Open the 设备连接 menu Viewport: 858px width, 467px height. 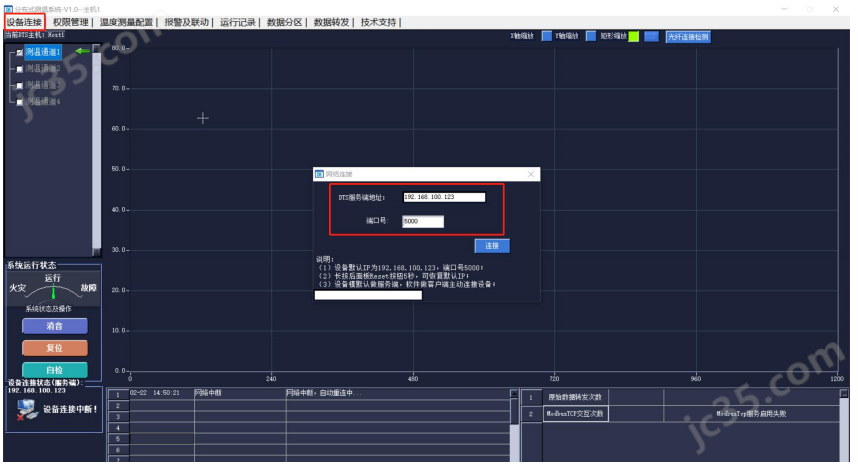(24, 22)
